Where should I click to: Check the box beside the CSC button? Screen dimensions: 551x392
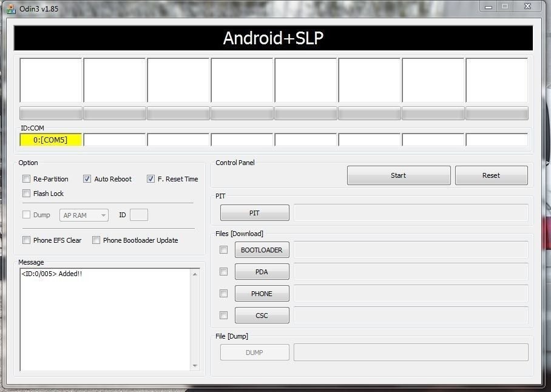pyautogui.click(x=223, y=315)
